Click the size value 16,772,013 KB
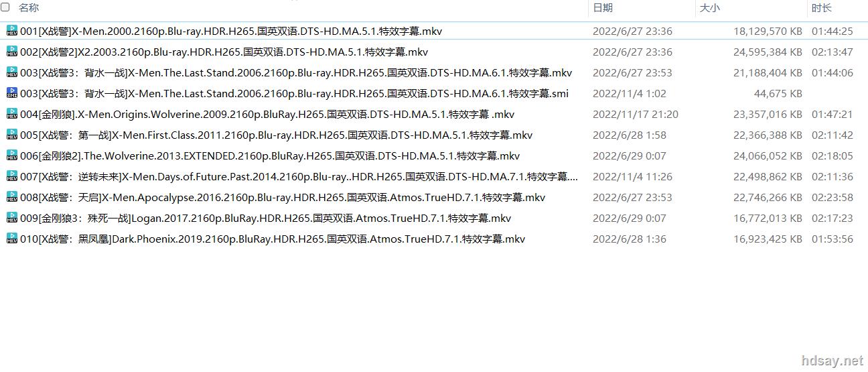 click(x=768, y=219)
